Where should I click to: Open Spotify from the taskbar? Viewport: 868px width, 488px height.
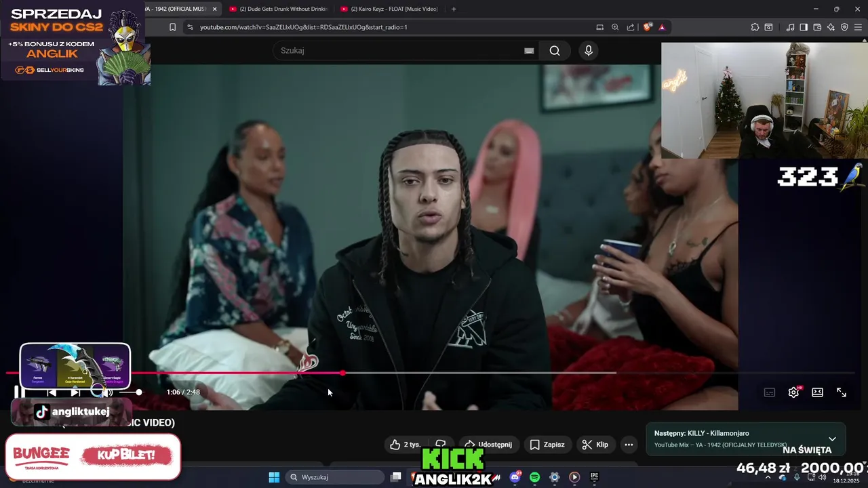[534, 477]
